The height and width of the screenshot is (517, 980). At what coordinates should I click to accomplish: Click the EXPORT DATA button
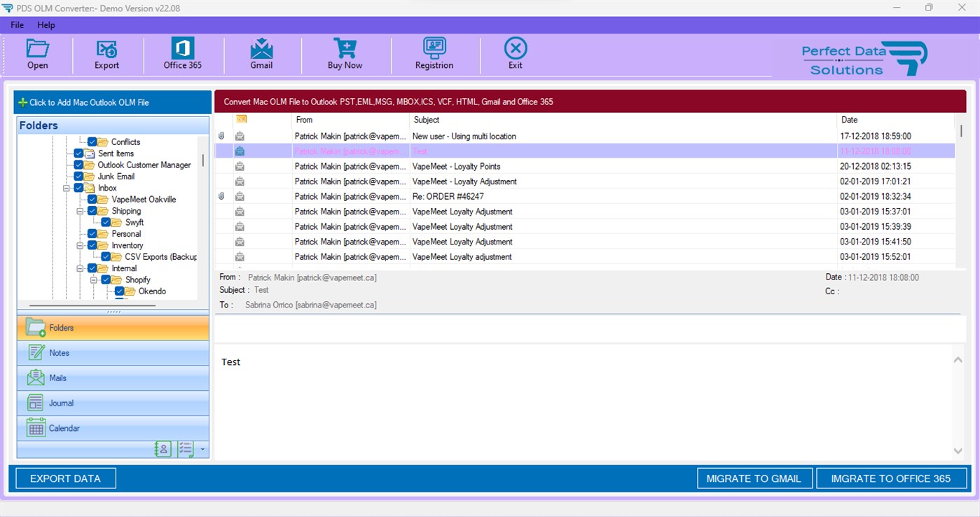pyautogui.click(x=65, y=478)
